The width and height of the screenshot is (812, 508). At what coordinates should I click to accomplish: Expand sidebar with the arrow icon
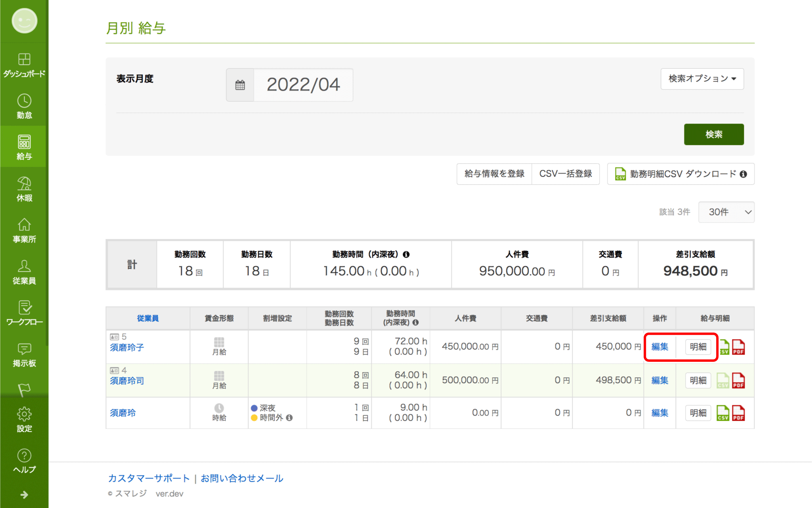point(24,495)
